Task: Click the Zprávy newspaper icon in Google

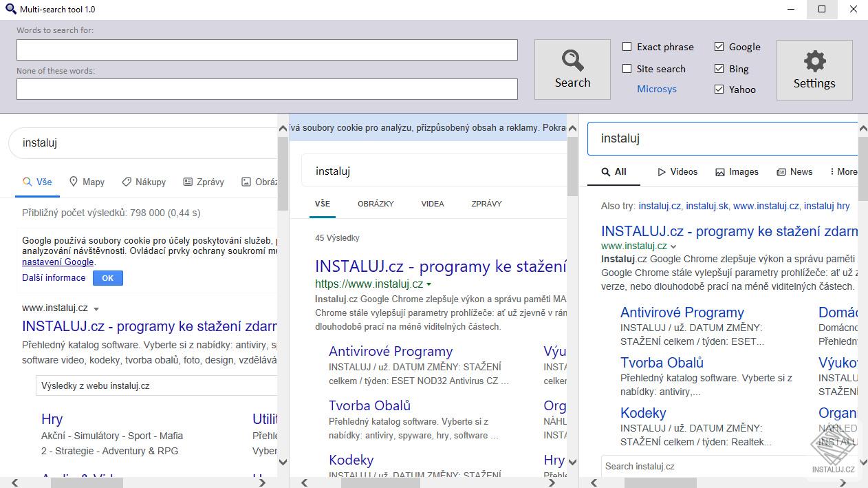Action: tap(188, 182)
